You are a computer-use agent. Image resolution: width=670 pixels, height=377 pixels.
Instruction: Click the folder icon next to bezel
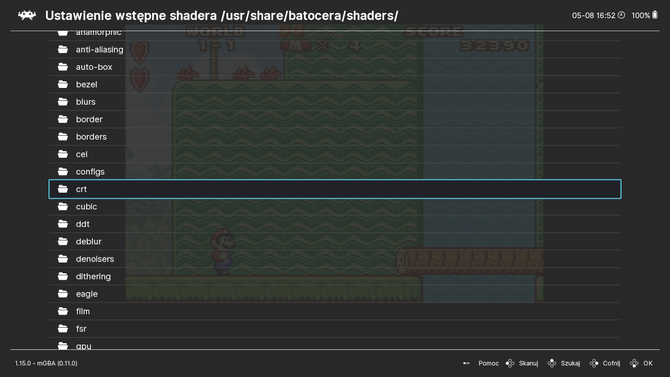pyautogui.click(x=63, y=84)
